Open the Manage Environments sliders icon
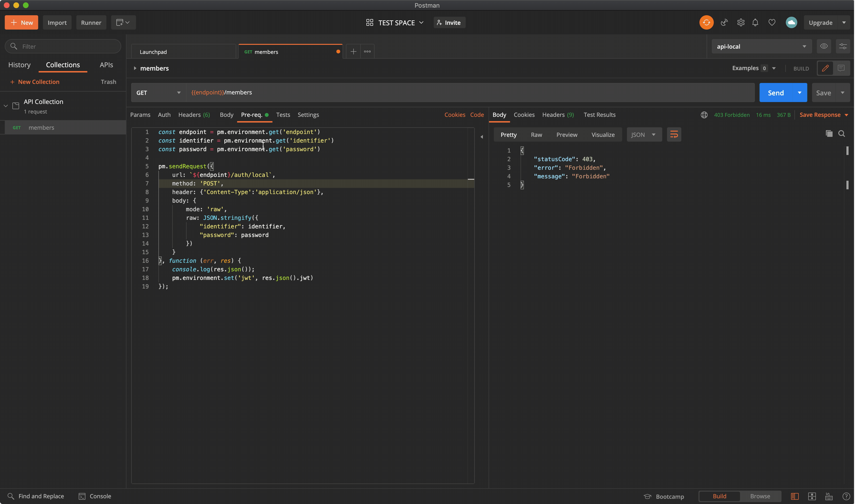 click(x=843, y=46)
